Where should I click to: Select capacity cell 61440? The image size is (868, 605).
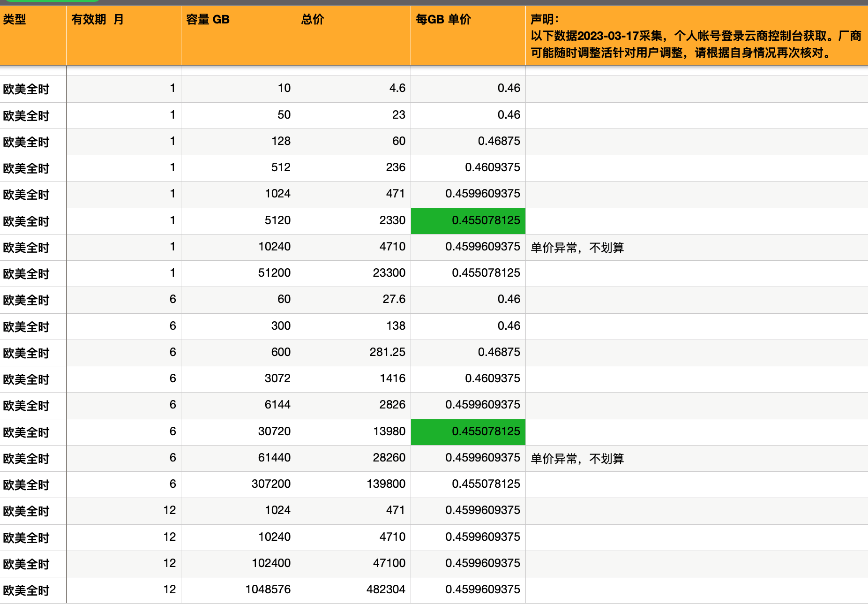point(239,458)
